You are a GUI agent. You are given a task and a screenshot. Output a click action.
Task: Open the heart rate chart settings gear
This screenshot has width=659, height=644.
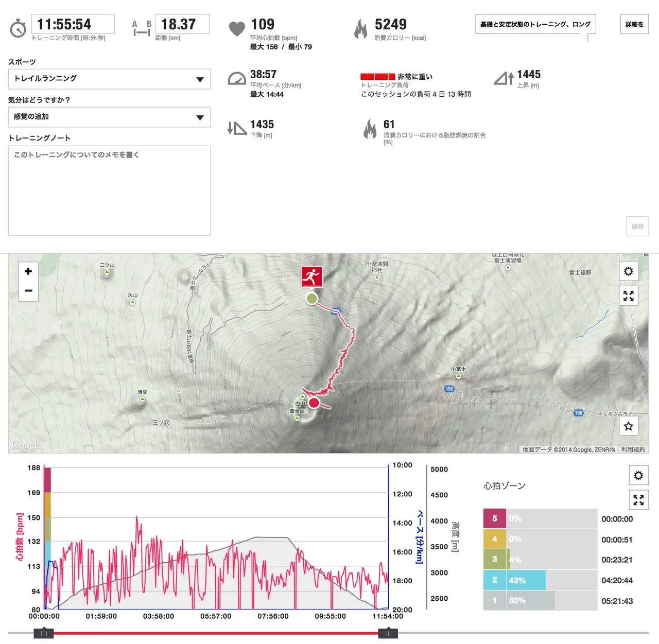click(x=638, y=475)
